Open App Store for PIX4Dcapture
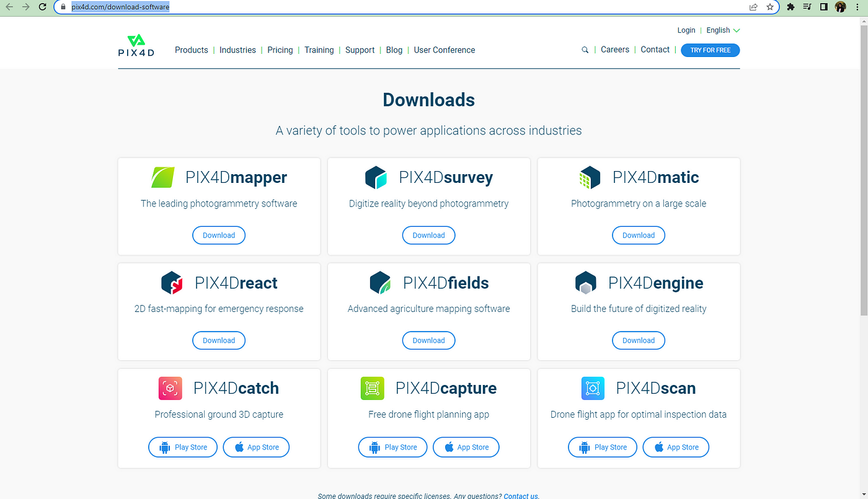868x499 pixels. click(466, 447)
